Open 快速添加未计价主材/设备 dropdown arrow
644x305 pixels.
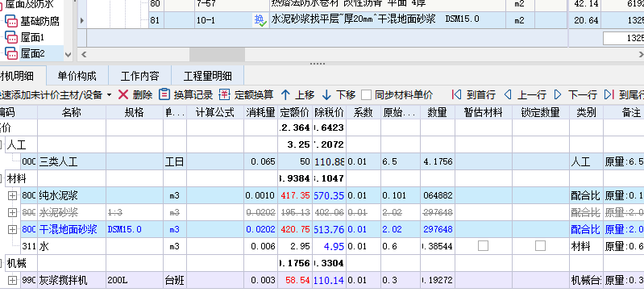click(109, 95)
